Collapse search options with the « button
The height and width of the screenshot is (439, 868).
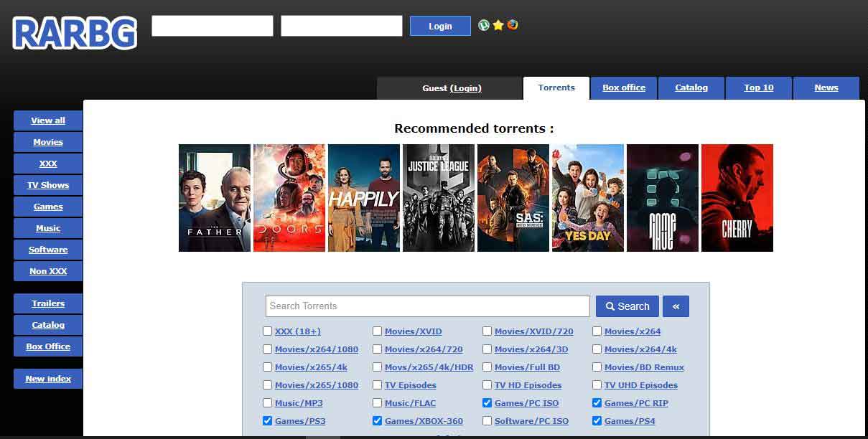[676, 306]
